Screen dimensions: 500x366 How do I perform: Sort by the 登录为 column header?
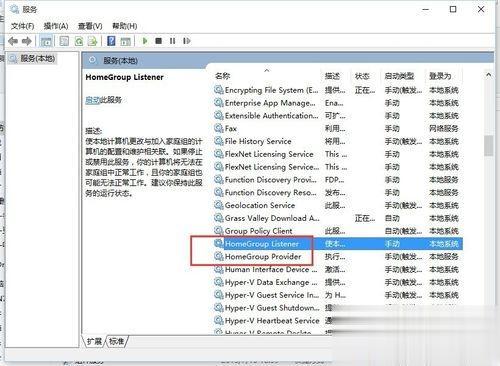pyautogui.click(x=440, y=76)
